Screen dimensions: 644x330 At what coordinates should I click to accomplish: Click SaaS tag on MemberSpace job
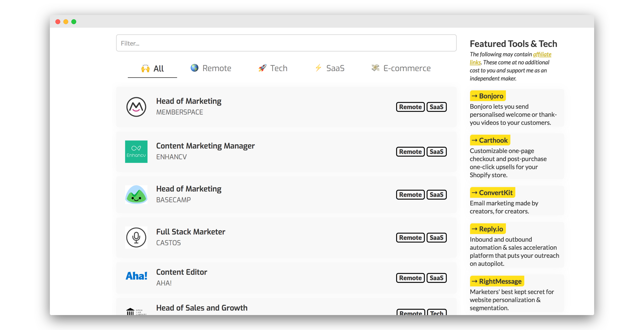pyautogui.click(x=436, y=107)
